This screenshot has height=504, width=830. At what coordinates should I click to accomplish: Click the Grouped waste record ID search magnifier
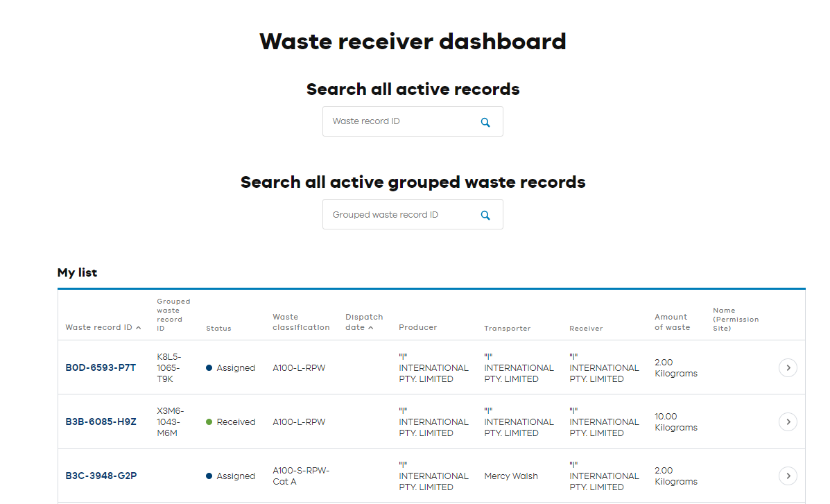[x=485, y=216]
